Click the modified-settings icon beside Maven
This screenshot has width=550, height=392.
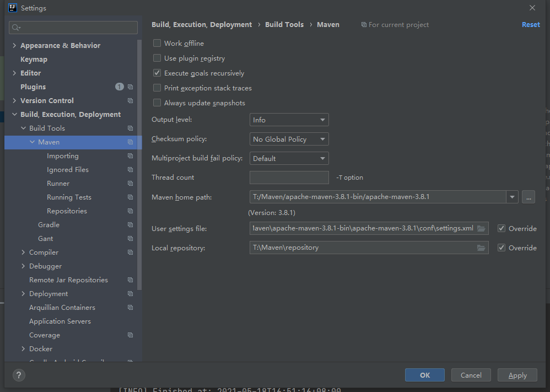130,142
